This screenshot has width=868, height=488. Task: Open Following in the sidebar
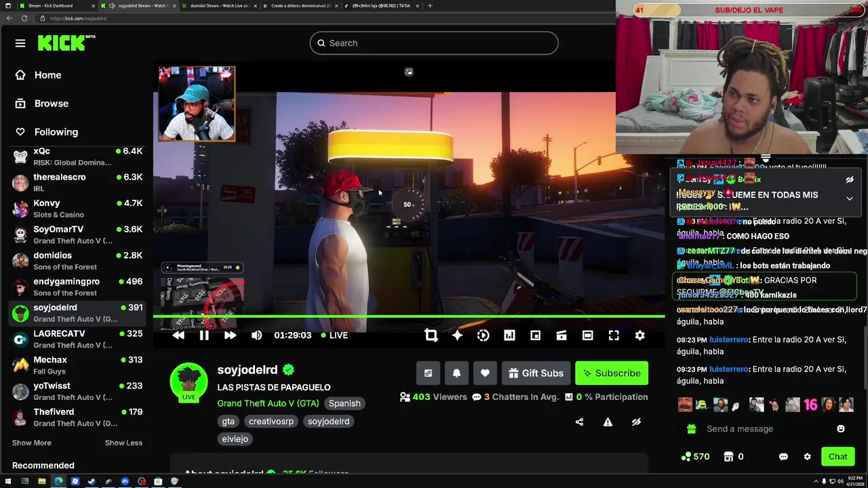click(47, 132)
